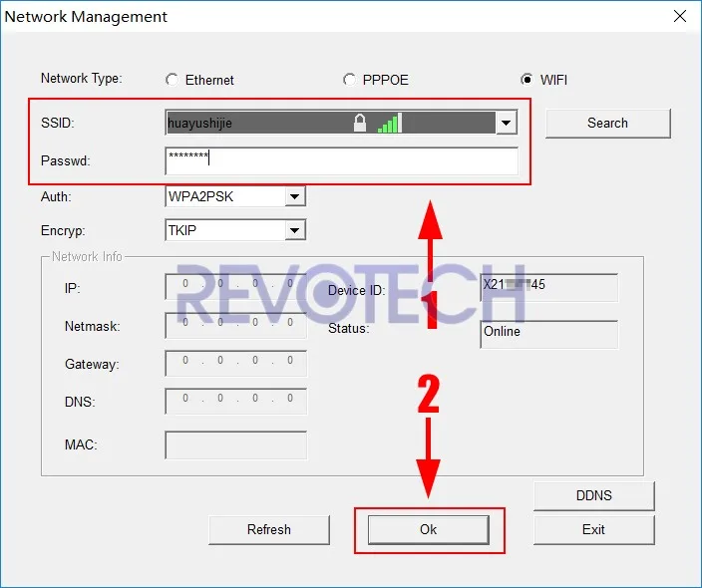702x588 pixels.
Task: Click the Network Management window title
Action: (x=86, y=17)
